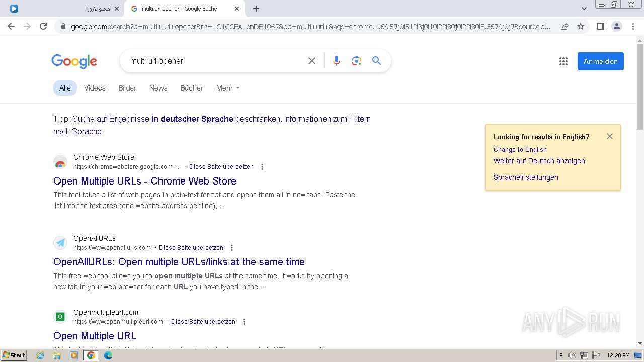Open the OpenAllURLs result title link
This screenshot has width=644, height=362.
click(179, 262)
